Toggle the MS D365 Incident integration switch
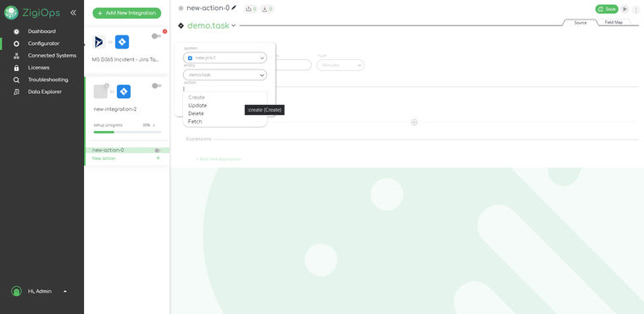Image resolution: width=644 pixels, height=314 pixels. coord(157,36)
